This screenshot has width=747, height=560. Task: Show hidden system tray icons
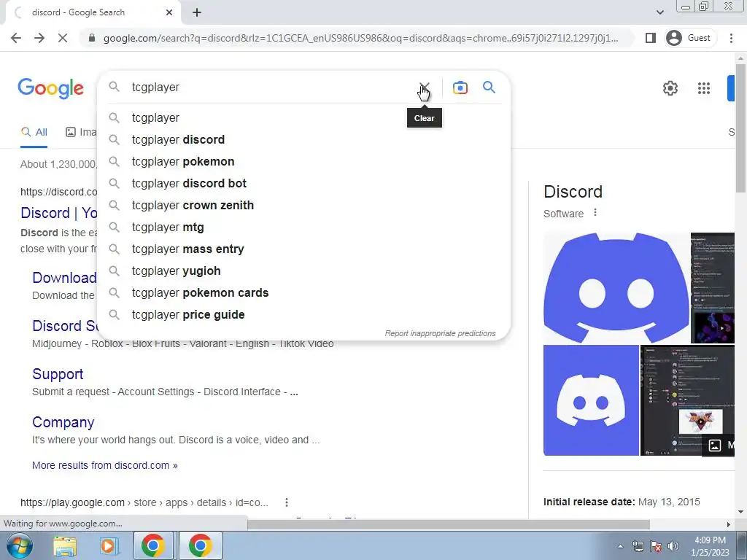pos(620,546)
